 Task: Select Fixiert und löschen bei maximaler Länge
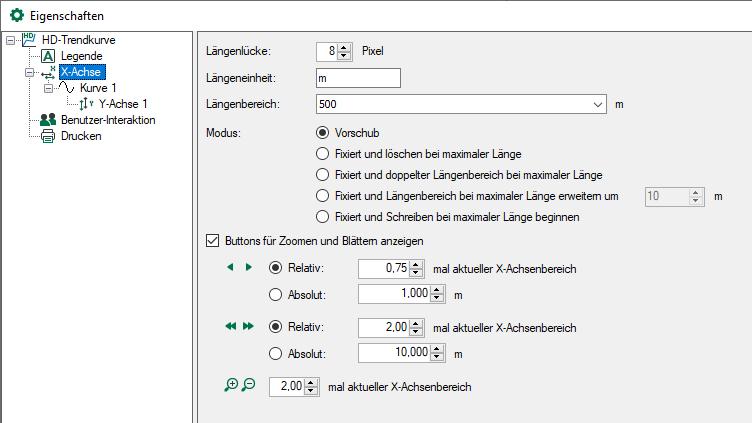[322, 153]
